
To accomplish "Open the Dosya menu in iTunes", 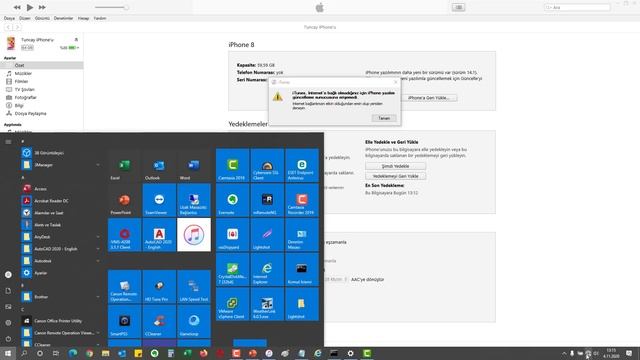I will (9, 18).
